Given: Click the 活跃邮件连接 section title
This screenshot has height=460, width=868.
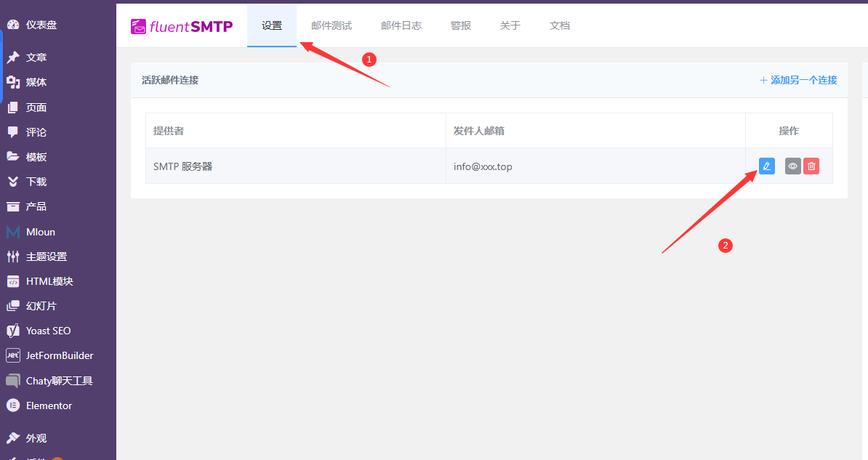Looking at the screenshot, I should [170, 80].
